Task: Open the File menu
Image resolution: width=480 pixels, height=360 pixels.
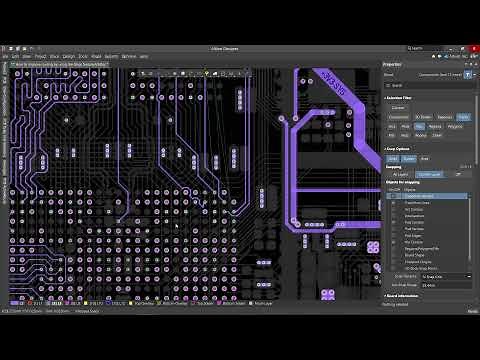Action: click(x=5, y=57)
